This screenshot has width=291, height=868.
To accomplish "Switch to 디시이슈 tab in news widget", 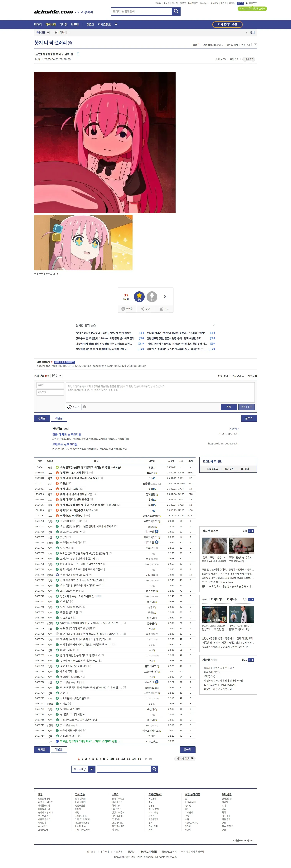I will click(232, 599).
